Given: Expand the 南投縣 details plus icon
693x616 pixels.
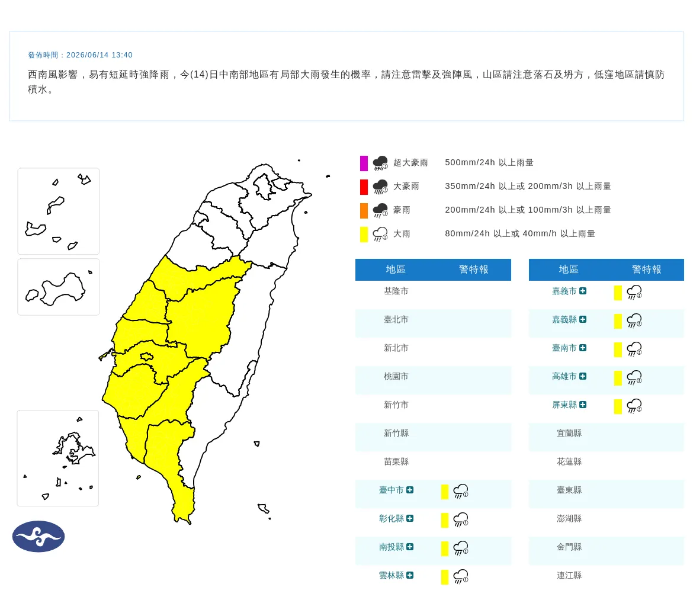Looking at the screenshot, I should pyautogui.click(x=410, y=547).
